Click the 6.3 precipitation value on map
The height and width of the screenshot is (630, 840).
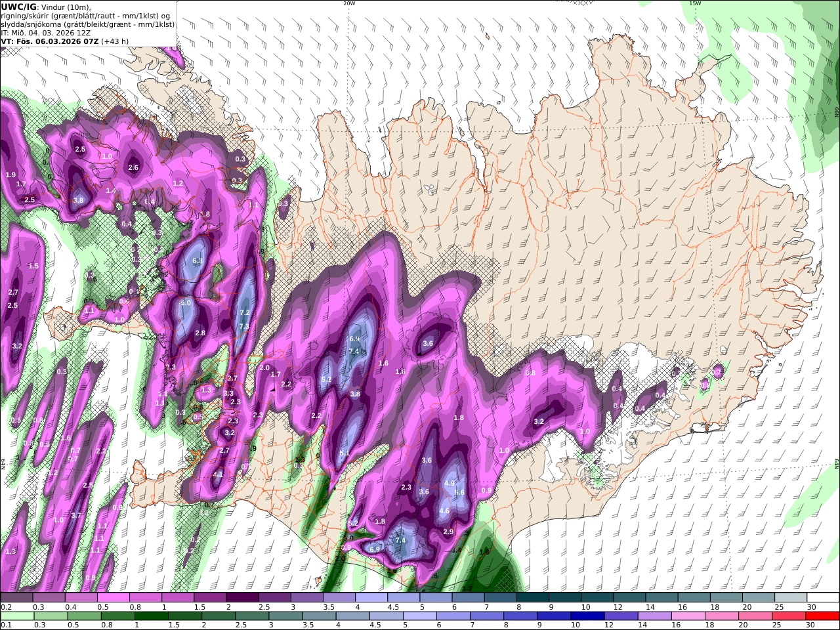pyautogui.click(x=198, y=261)
